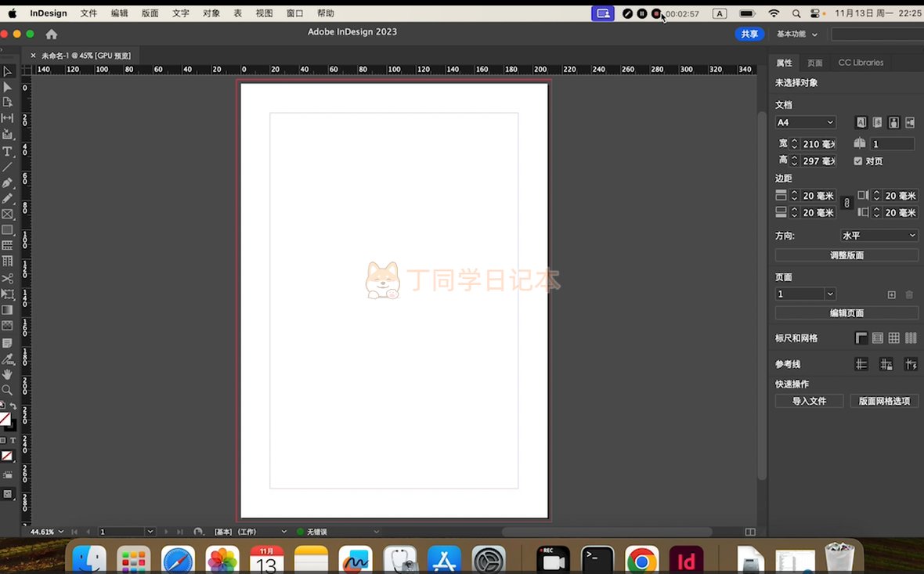Select the Rectangle Frame tool
The height and width of the screenshot is (574, 924).
pyautogui.click(x=8, y=214)
